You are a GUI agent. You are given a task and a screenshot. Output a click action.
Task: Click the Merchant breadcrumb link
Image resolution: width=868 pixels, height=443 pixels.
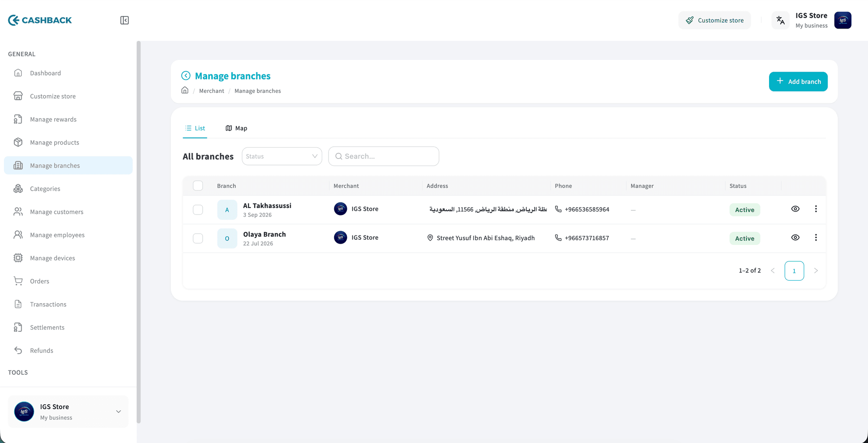tap(211, 91)
